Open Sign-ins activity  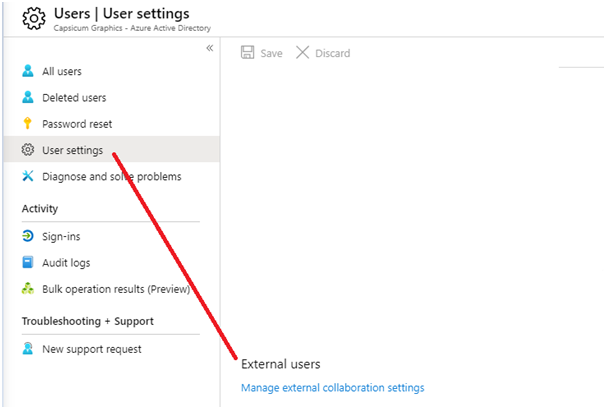[x=61, y=237]
